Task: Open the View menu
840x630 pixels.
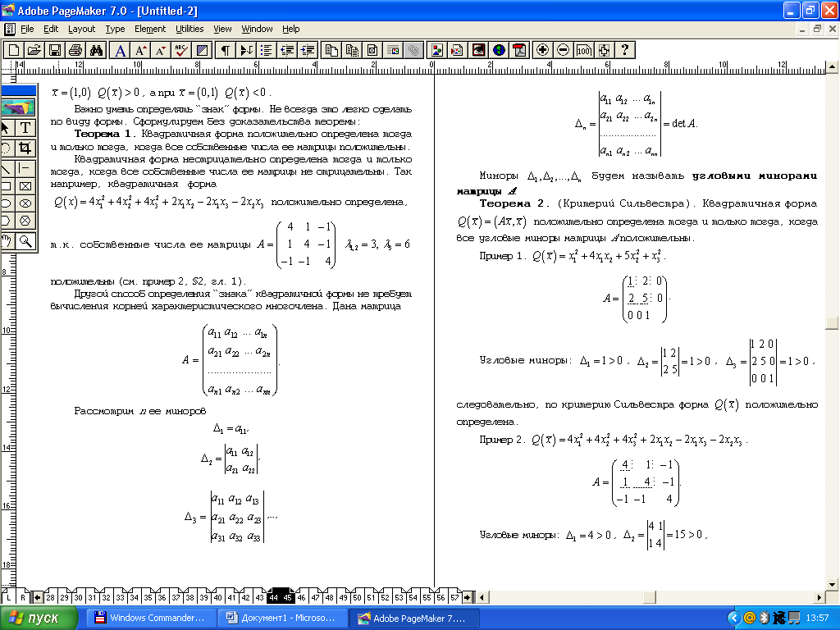Action: click(x=222, y=29)
